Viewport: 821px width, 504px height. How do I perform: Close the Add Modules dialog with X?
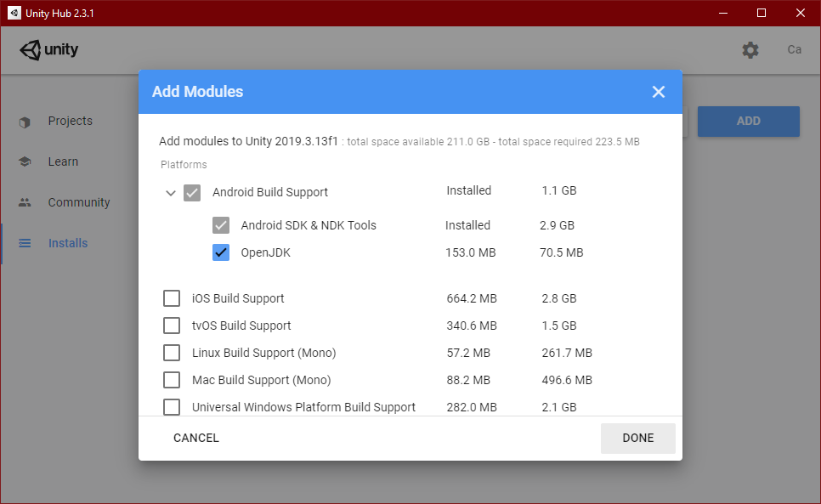pos(659,92)
